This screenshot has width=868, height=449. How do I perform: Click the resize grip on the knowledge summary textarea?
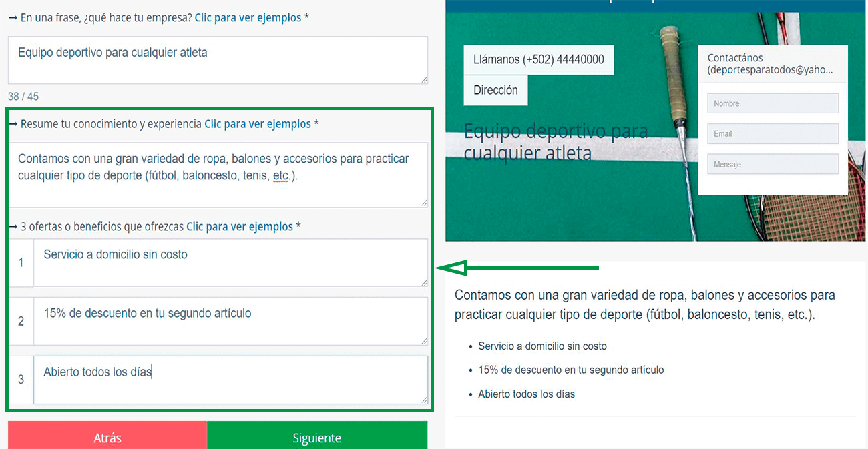pos(424,203)
